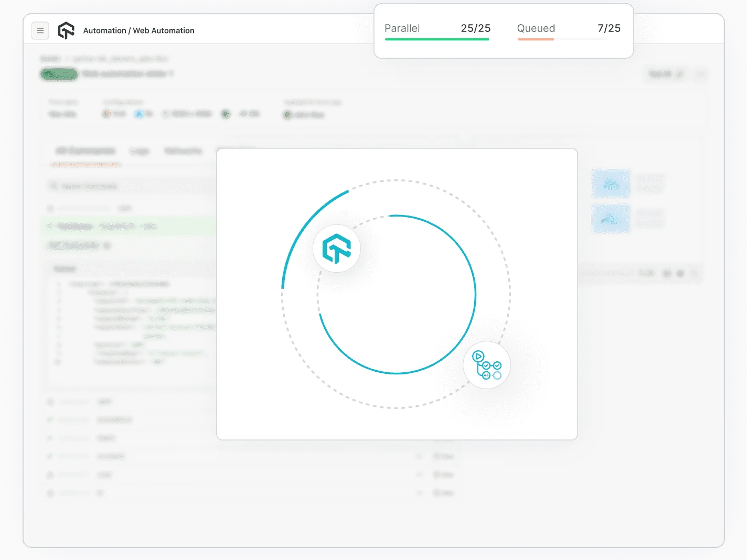This screenshot has width=747, height=560.
Task: Open the hamburger menu in the top-left corner
Action: (x=40, y=30)
